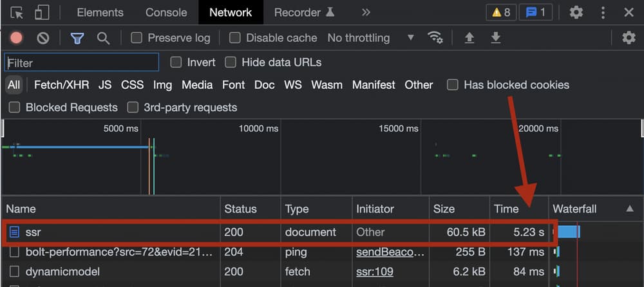Export HAR file with download icon

coord(496,38)
